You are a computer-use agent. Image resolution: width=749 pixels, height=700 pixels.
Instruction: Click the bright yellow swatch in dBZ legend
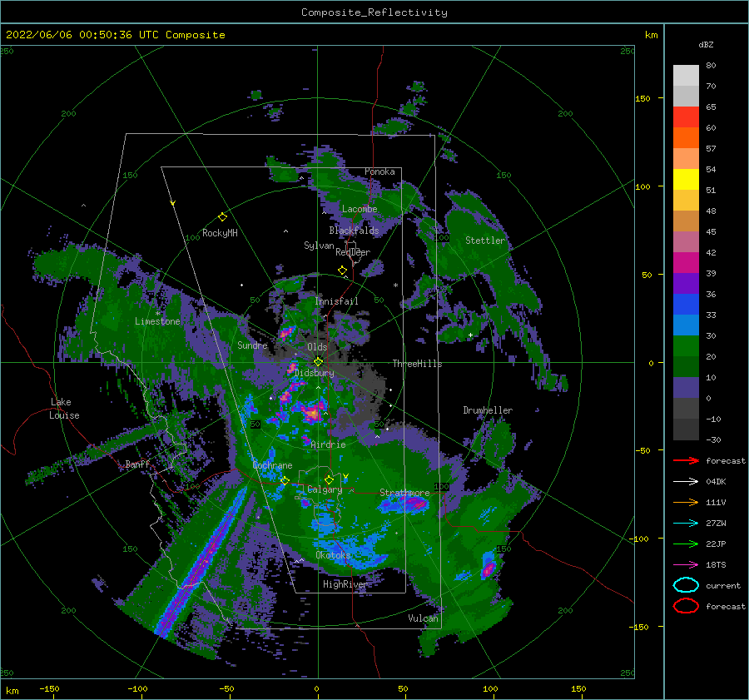[686, 180]
